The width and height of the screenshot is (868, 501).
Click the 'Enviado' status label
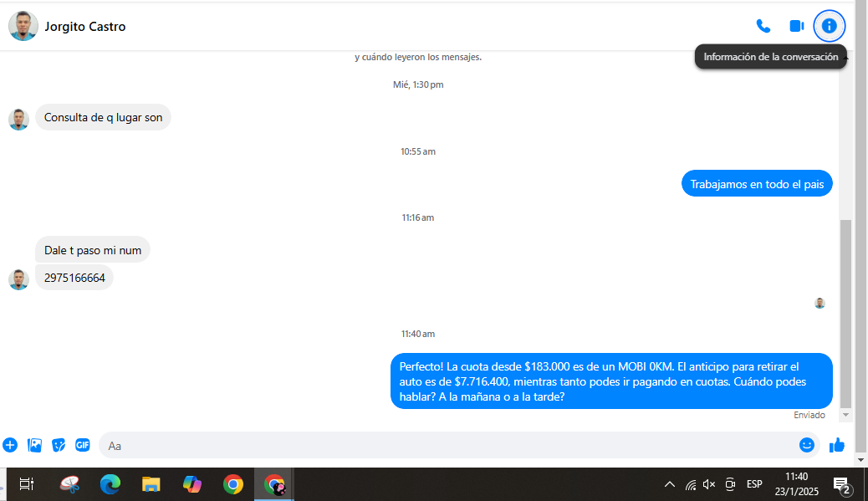809,415
